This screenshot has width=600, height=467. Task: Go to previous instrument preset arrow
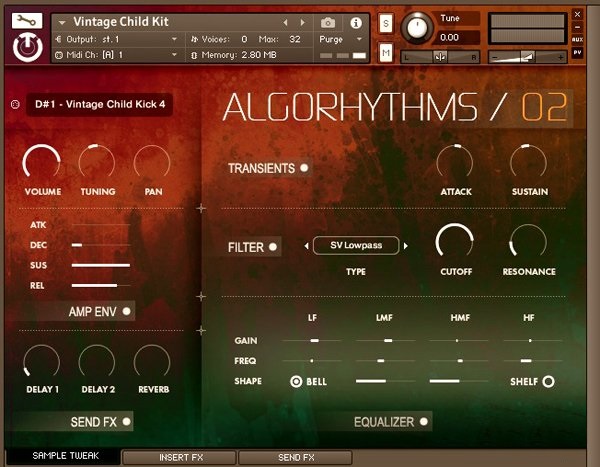point(285,23)
